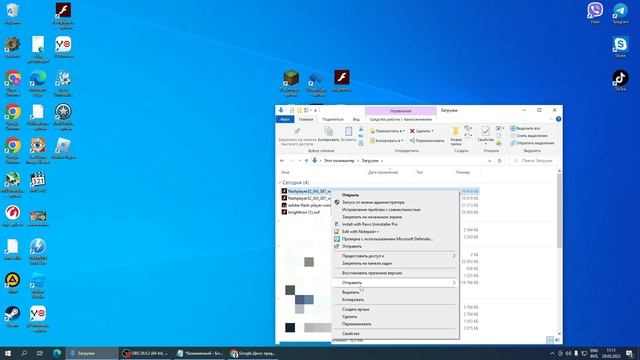The image size is (640, 360).
Task: Open Explorer help question mark icon
Action: click(x=558, y=119)
